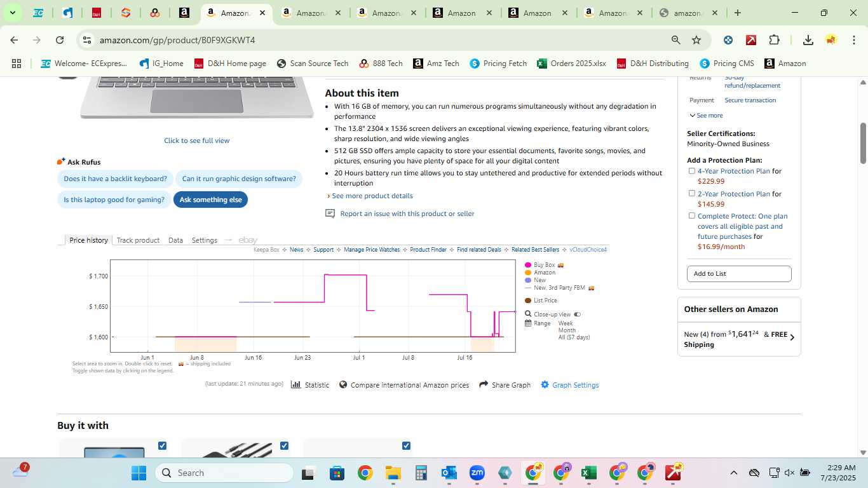Switch to Track product tab
Viewport: 868px width, 488px height.
[x=138, y=240]
